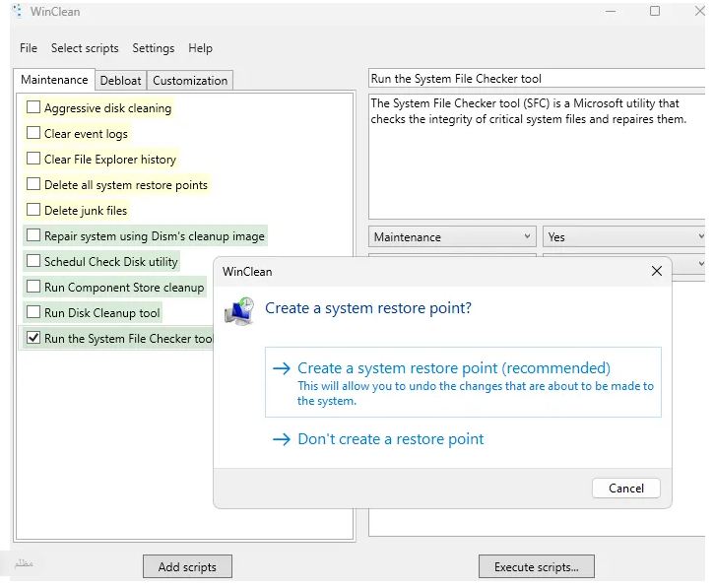Check Repair system using Dism's cleanup image
The height and width of the screenshot is (588, 714).
pos(33,235)
